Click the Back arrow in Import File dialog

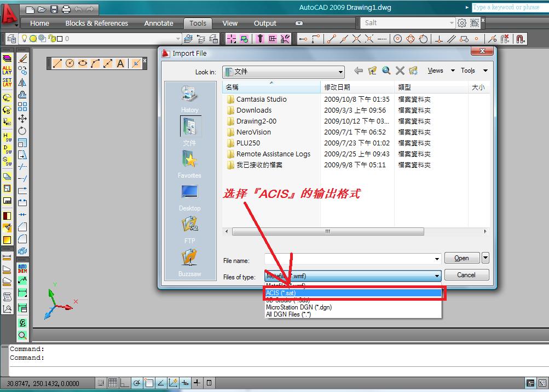(x=358, y=71)
